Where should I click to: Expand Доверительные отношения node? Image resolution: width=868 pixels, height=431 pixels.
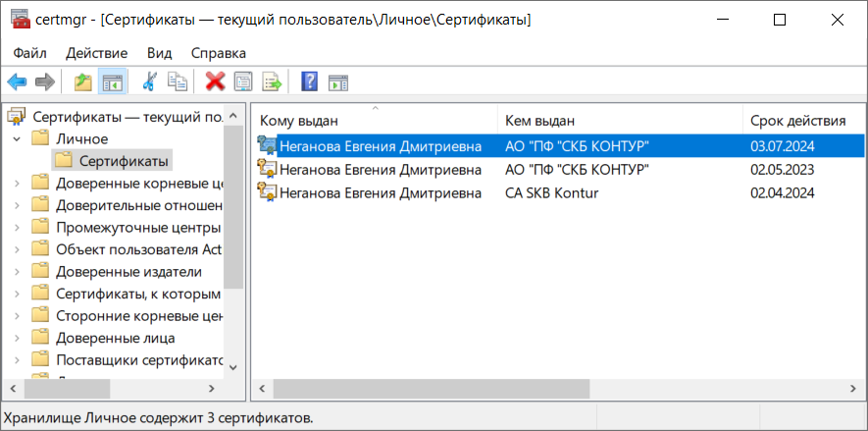click(x=17, y=205)
